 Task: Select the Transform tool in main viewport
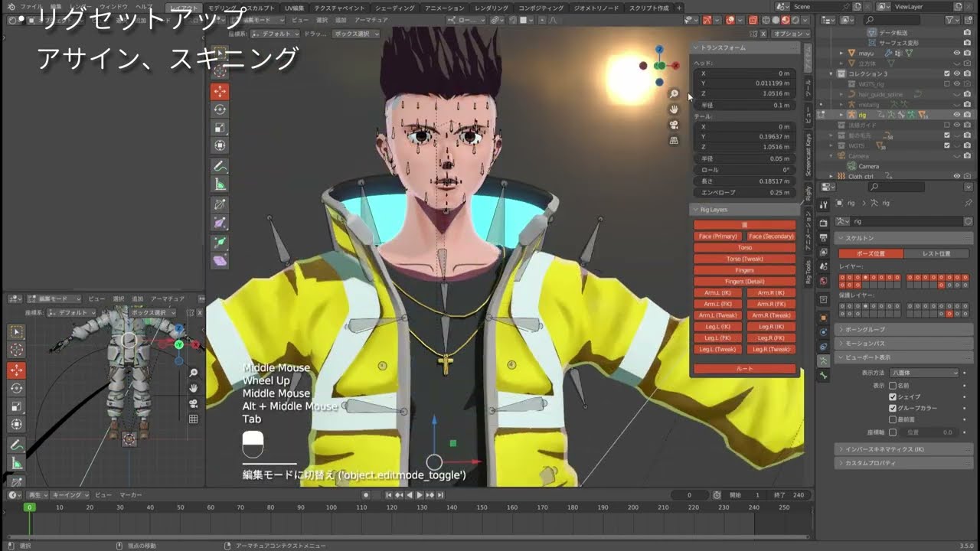click(220, 145)
